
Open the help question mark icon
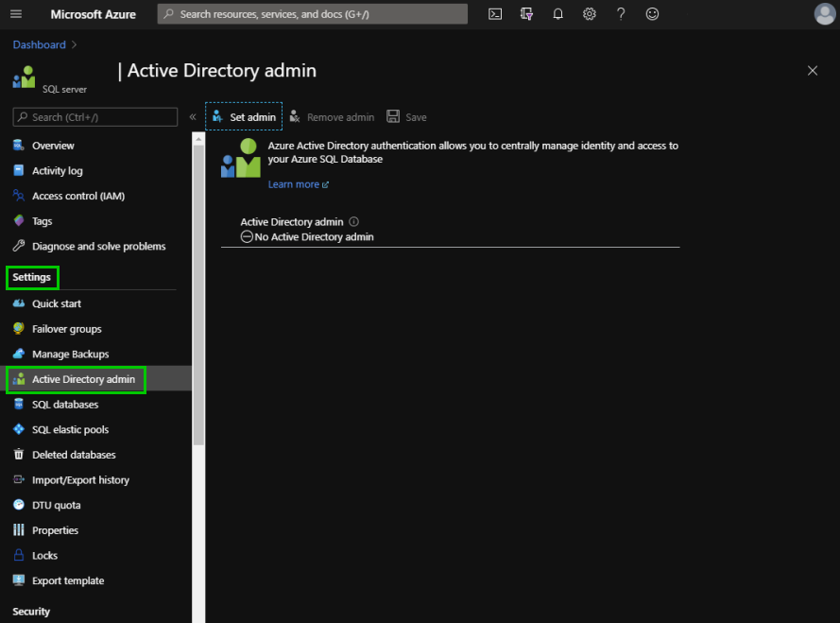point(621,14)
